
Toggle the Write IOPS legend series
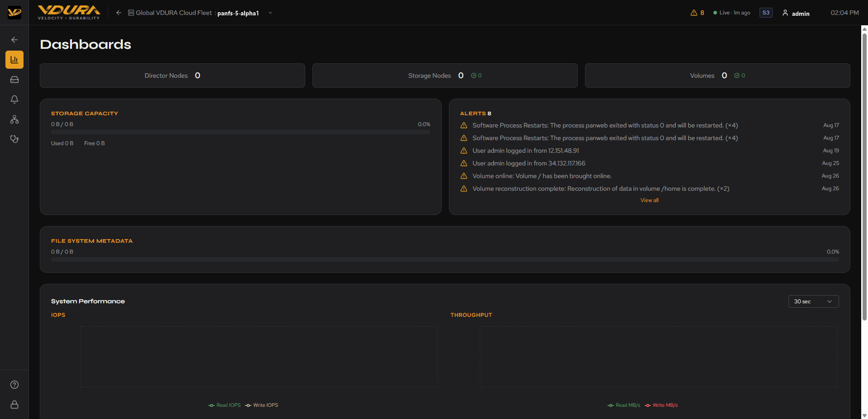(x=262, y=405)
